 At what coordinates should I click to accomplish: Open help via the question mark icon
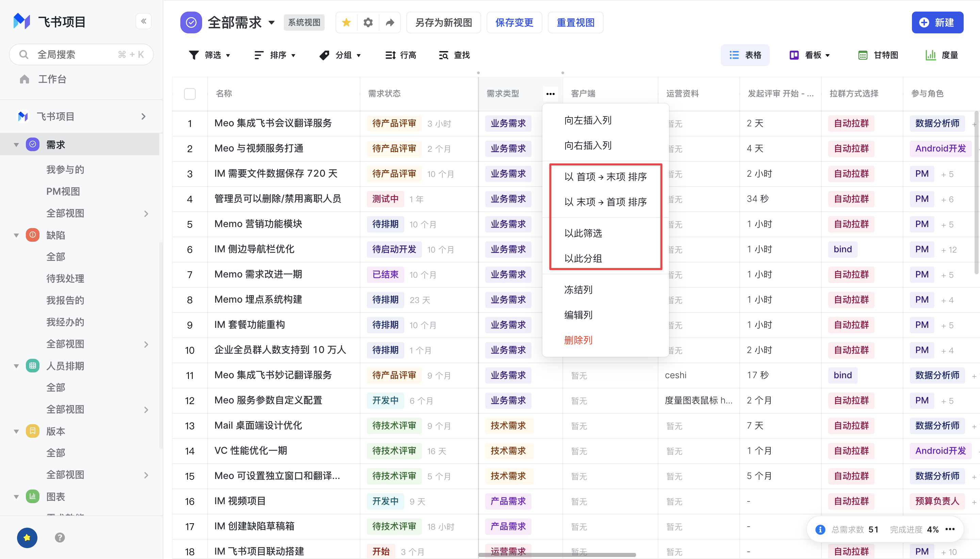pyautogui.click(x=60, y=538)
